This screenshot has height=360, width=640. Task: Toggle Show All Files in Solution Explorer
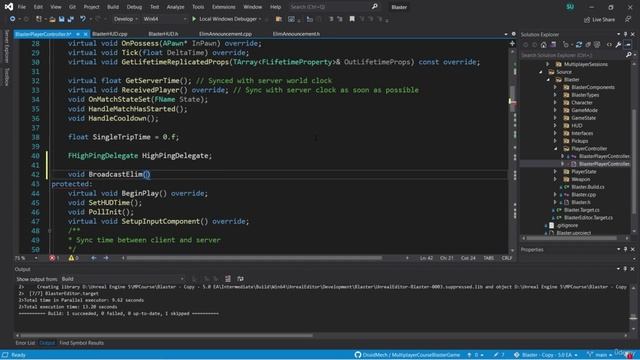[x=597, y=45]
